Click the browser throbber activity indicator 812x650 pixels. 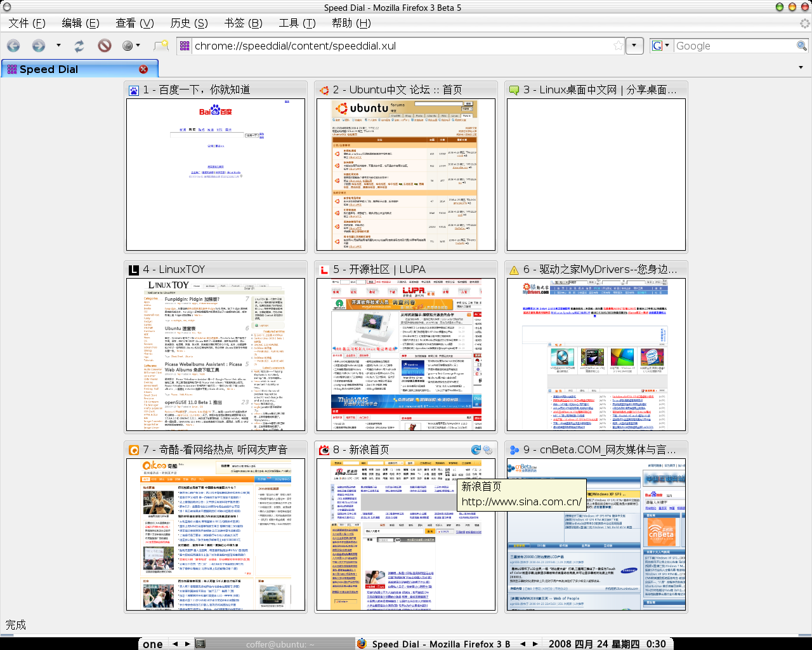click(x=804, y=23)
